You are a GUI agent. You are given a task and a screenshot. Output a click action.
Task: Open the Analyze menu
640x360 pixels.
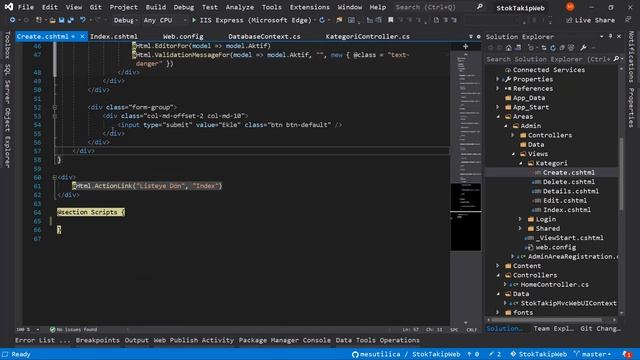tap(240, 7)
